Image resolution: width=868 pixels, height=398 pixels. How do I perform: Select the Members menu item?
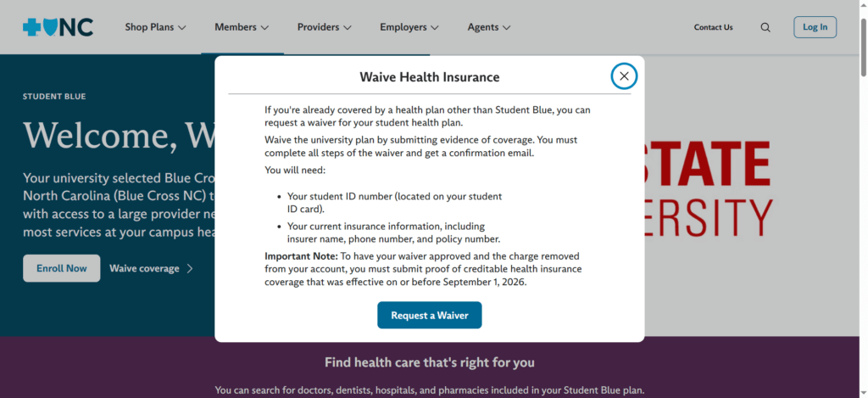pos(242,27)
